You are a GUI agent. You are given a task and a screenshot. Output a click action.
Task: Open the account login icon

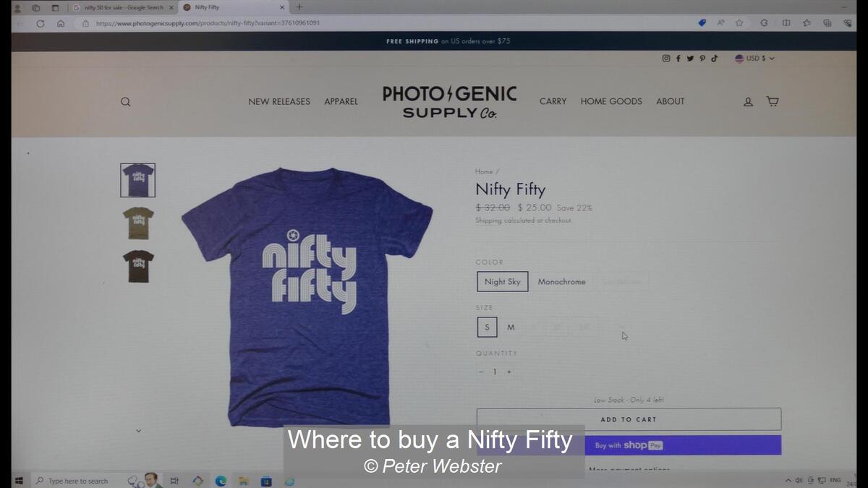(749, 102)
